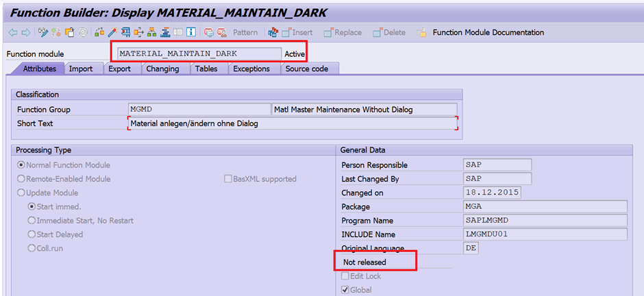
Task: Click the Pattern toolbar button
Action: click(245, 32)
